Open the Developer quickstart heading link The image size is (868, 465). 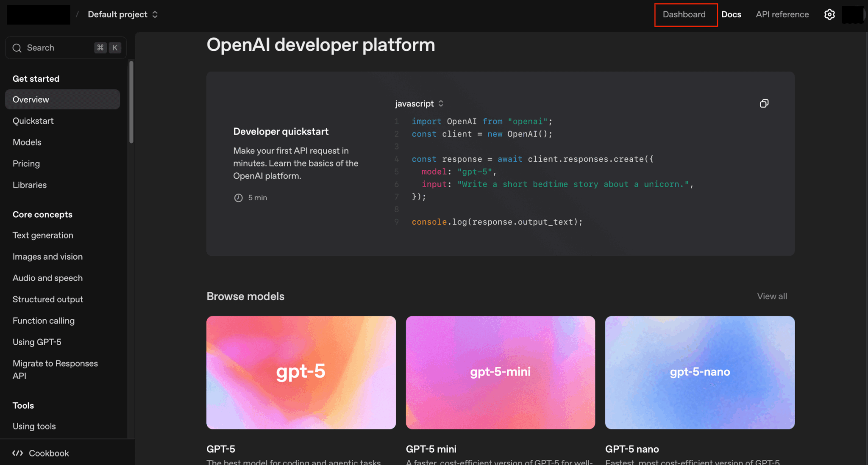pyautogui.click(x=281, y=131)
